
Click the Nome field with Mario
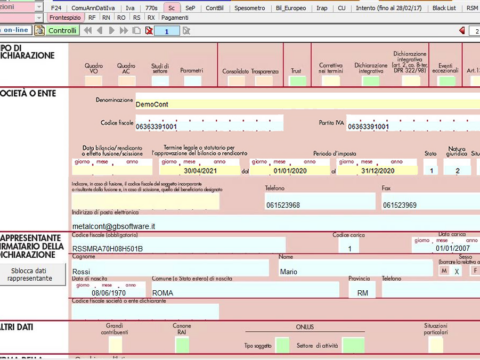(356, 268)
